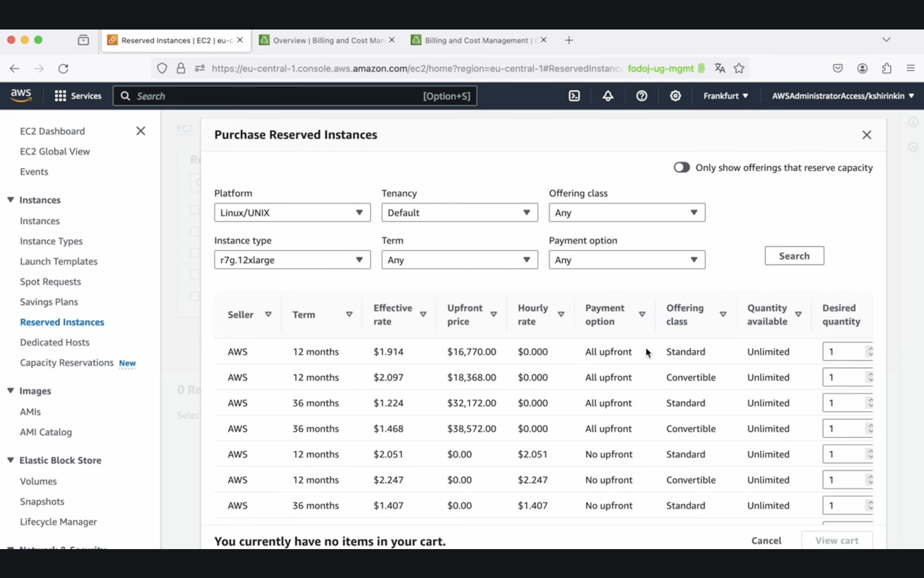Select the Platform Linux/UNIX dropdown
The width and height of the screenshot is (924, 578).
pos(291,212)
